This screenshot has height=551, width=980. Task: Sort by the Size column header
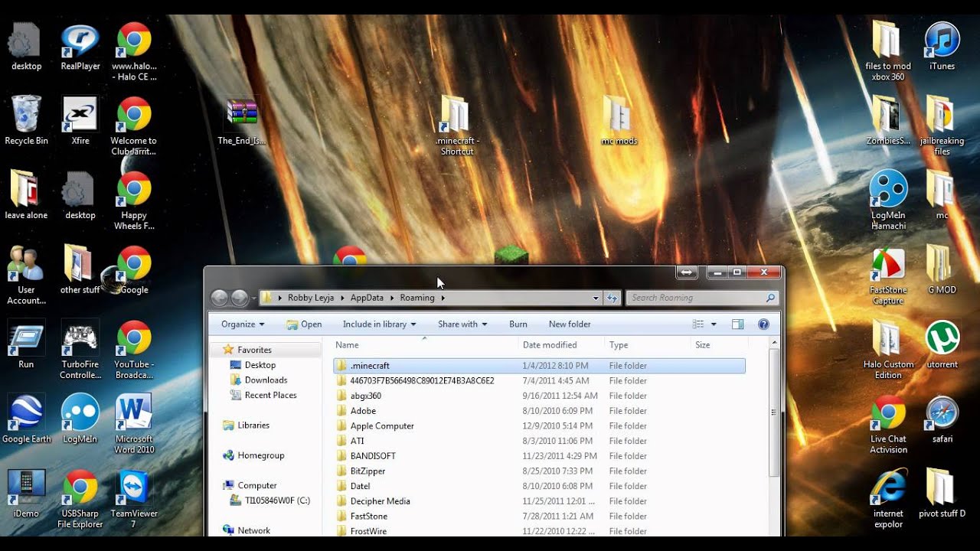point(717,345)
